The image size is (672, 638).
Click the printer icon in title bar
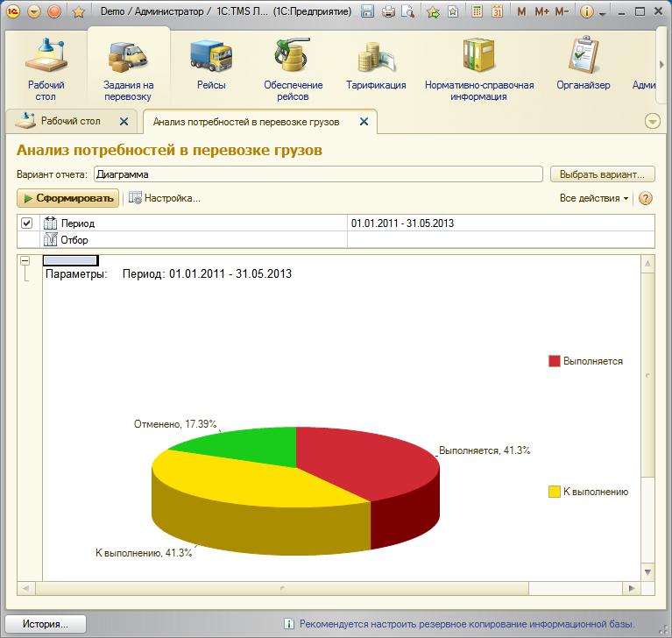(388, 12)
